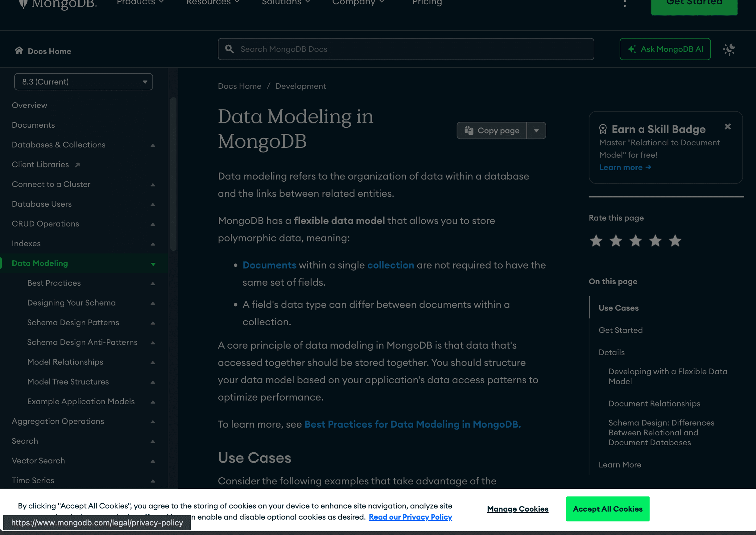
Task: Expand Connect to a Cluster section
Action: 153,185
